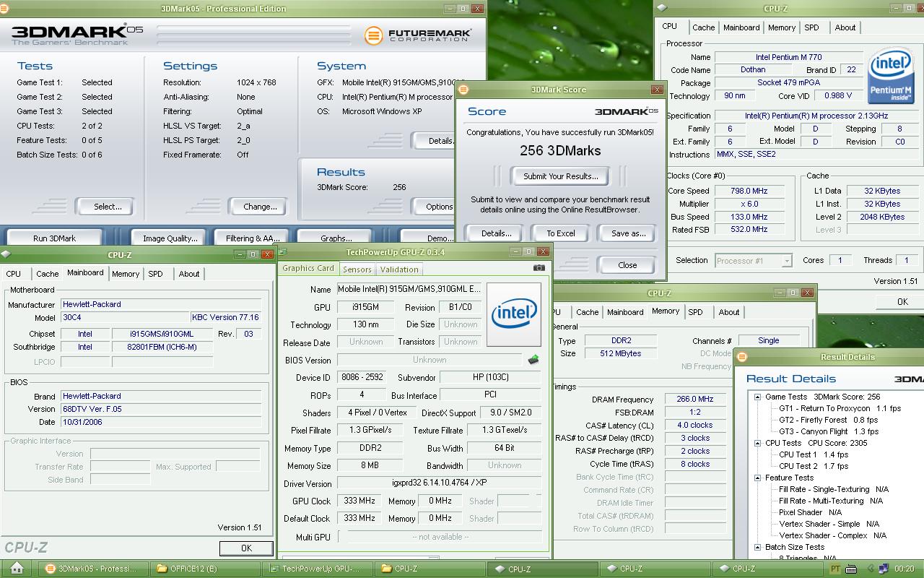Switch to TechPowerUp GPU-Z taskbar button
The width and height of the screenshot is (924, 578).
[x=318, y=569]
